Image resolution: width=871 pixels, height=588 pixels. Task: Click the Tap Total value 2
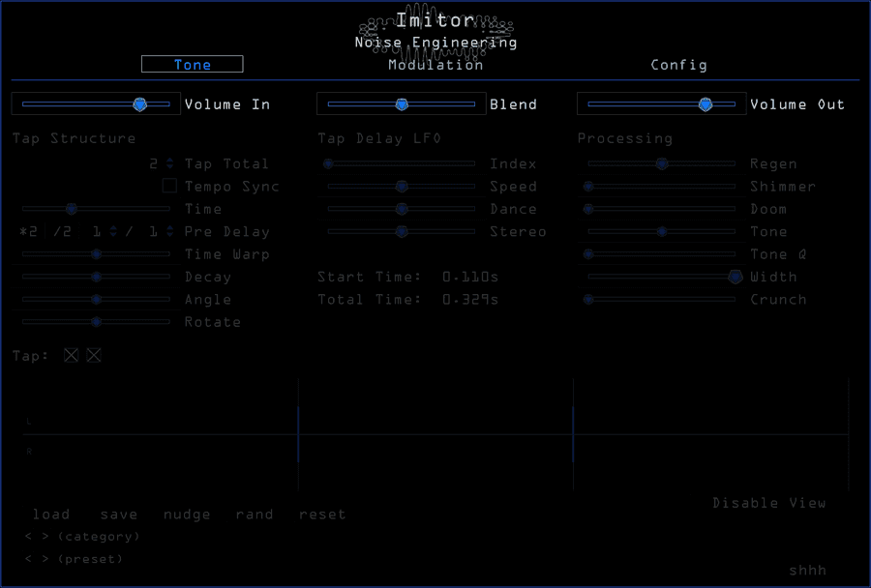(x=153, y=163)
